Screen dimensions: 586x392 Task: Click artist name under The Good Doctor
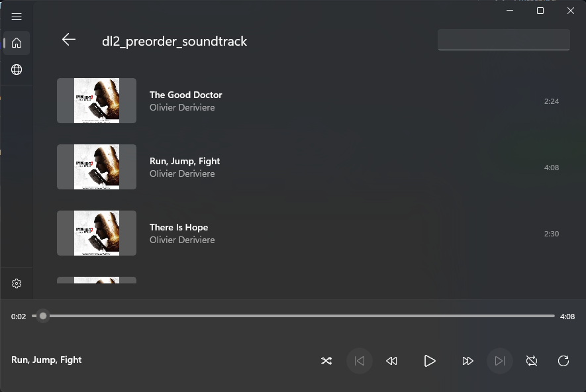coord(182,108)
